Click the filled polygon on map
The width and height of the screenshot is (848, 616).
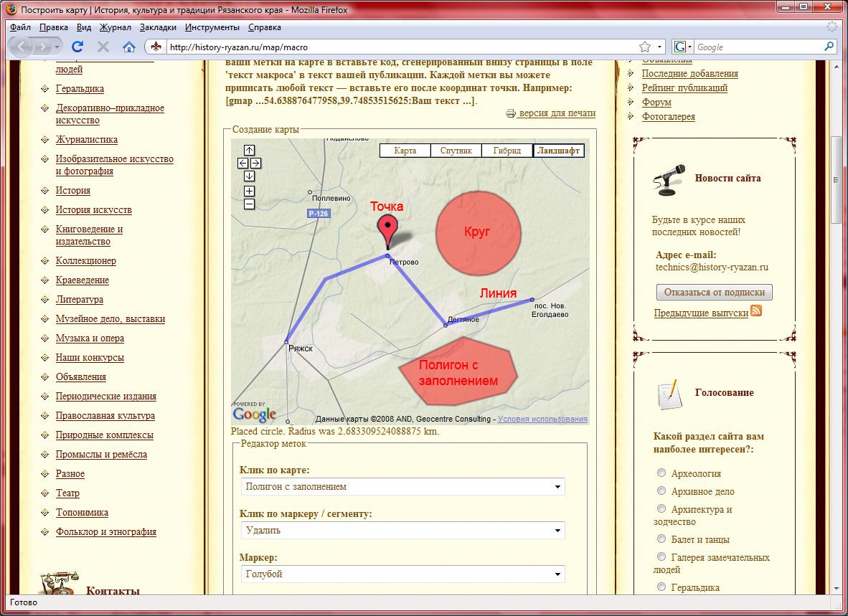[x=458, y=371]
